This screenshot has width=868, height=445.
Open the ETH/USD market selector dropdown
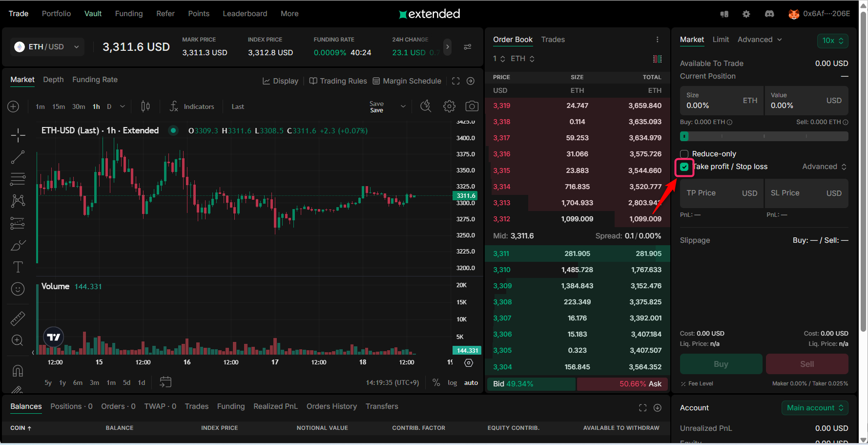47,47
